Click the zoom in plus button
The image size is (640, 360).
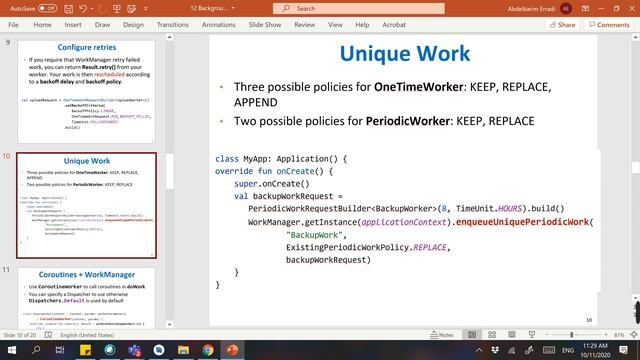click(606, 335)
